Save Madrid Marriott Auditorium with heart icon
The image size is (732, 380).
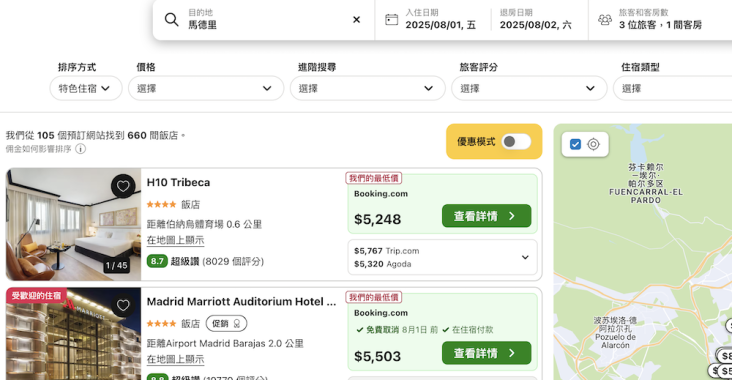pyautogui.click(x=123, y=305)
